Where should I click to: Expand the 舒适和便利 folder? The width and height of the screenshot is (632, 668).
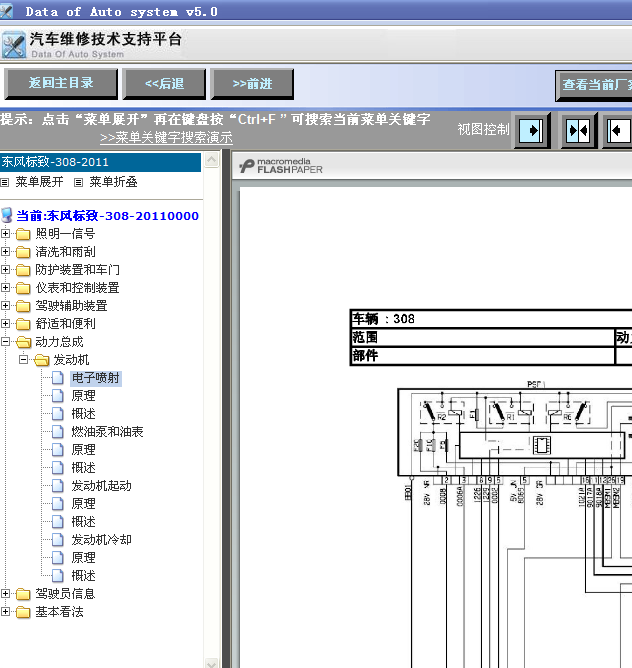5,323
